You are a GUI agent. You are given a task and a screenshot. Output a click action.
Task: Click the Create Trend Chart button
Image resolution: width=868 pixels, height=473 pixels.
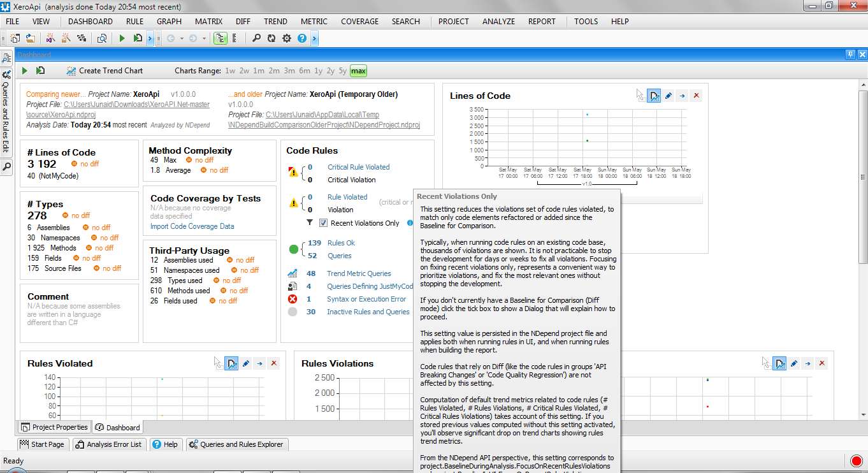pos(105,71)
